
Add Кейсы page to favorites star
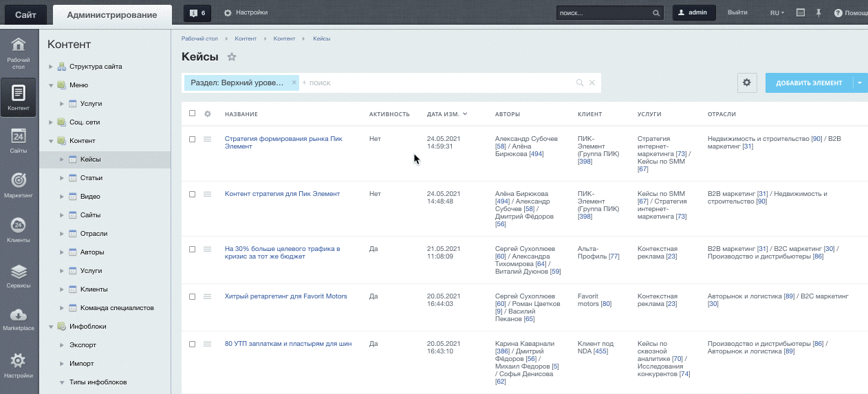(x=232, y=57)
